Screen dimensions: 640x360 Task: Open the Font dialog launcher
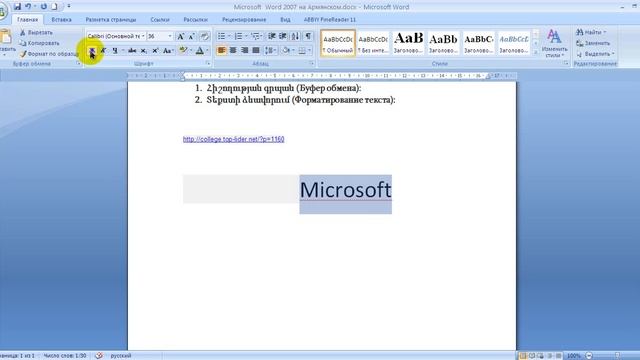click(x=208, y=64)
